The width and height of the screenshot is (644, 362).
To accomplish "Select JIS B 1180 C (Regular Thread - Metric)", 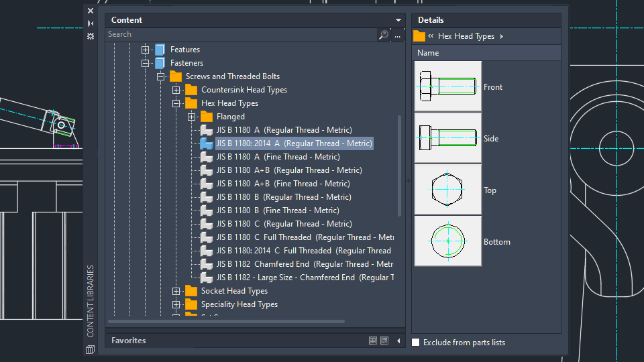I will tap(284, 224).
